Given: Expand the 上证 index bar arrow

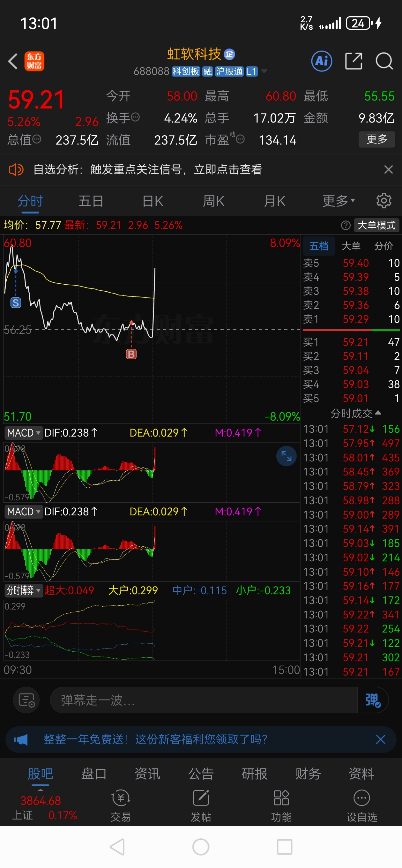Looking at the screenshot, I should (x=41, y=790).
